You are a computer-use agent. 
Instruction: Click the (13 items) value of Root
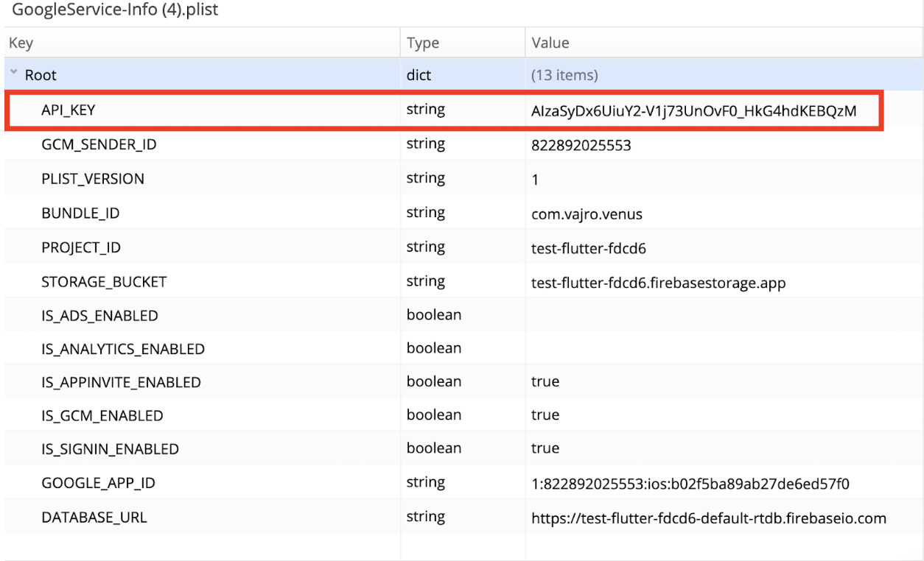[564, 76]
